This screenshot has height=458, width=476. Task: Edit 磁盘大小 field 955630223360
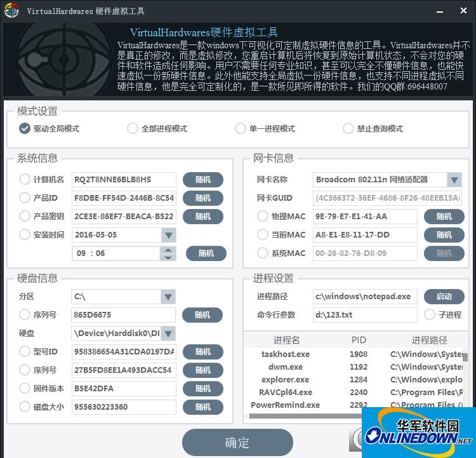coord(124,407)
